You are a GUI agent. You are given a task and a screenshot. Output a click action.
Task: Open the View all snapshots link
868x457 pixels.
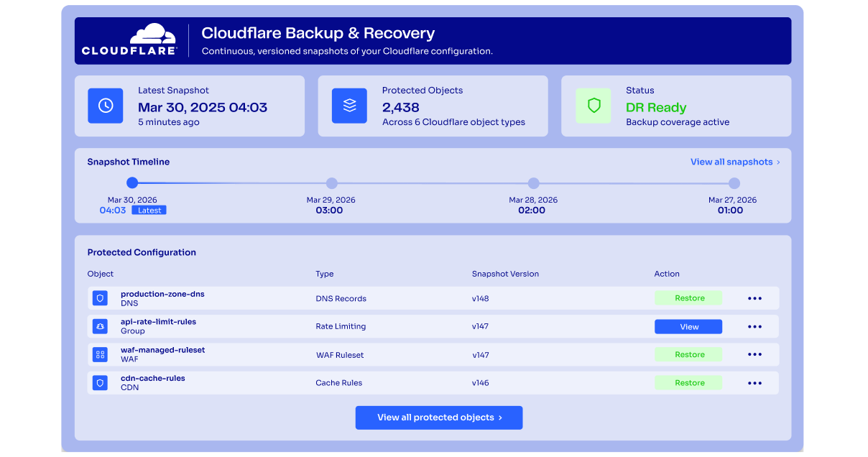[735, 162]
